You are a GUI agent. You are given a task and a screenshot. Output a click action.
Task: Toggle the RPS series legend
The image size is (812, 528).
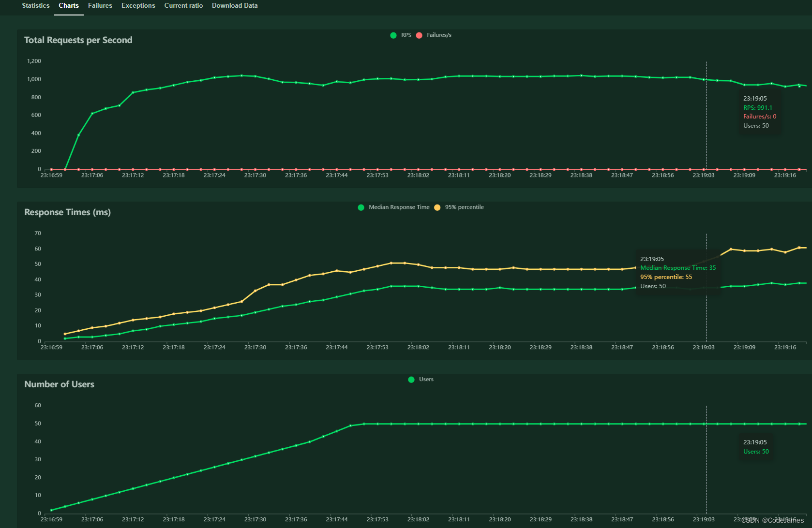401,35
